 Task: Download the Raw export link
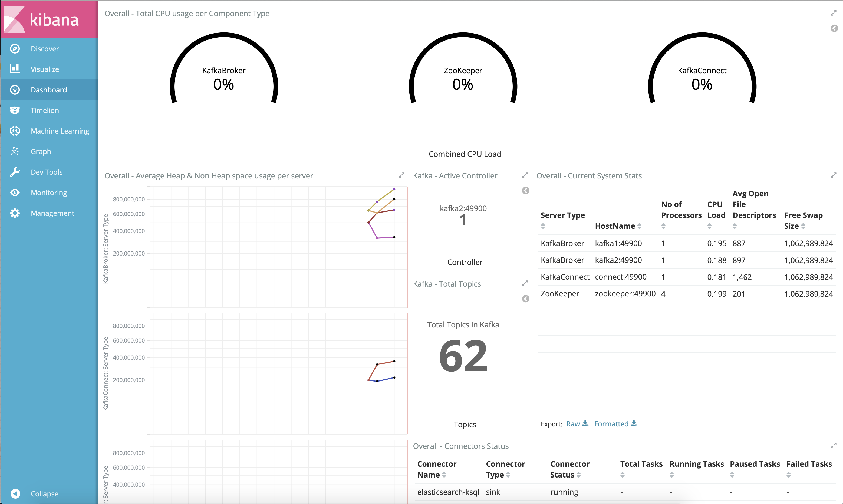click(577, 424)
